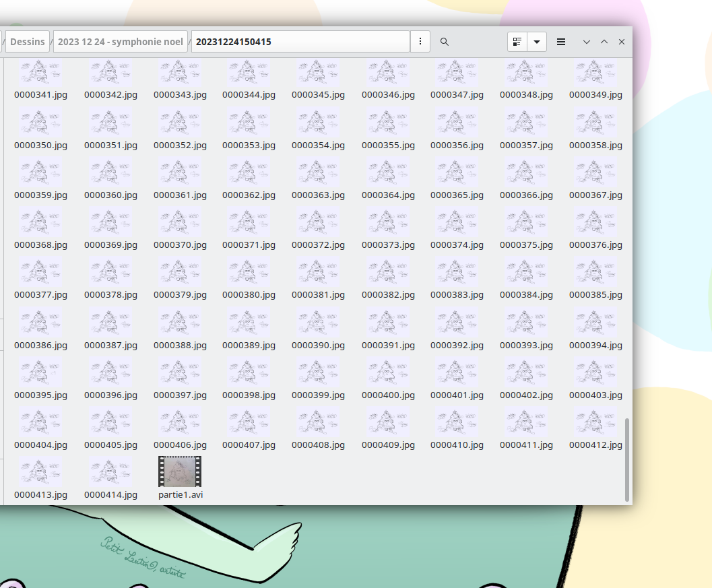Click the 20231224150415 path segment
This screenshot has height=588, width=712.
300,42
